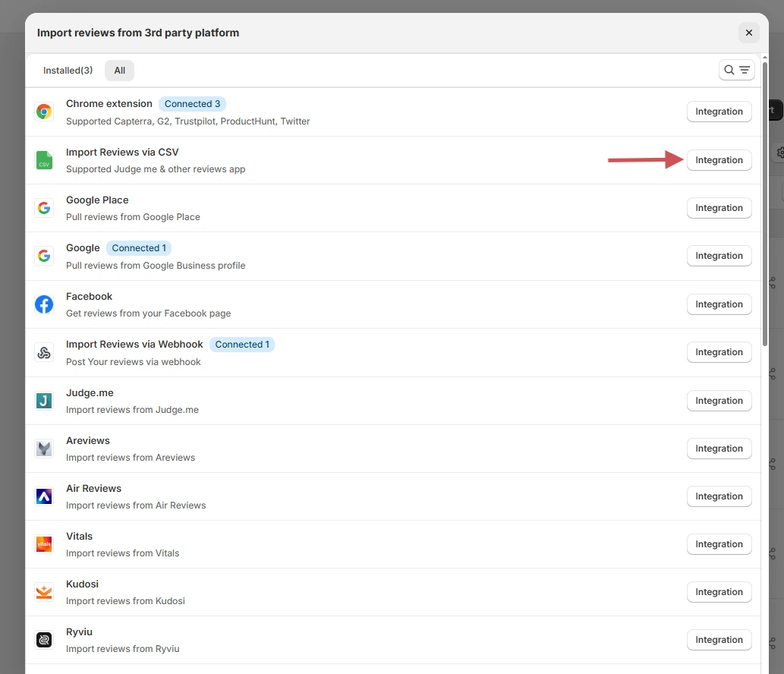Image resolution: width=784 pixels, height=674 pixels.
Task: Click the Chrome extension logo icon
Action: [x=44, y=112]
